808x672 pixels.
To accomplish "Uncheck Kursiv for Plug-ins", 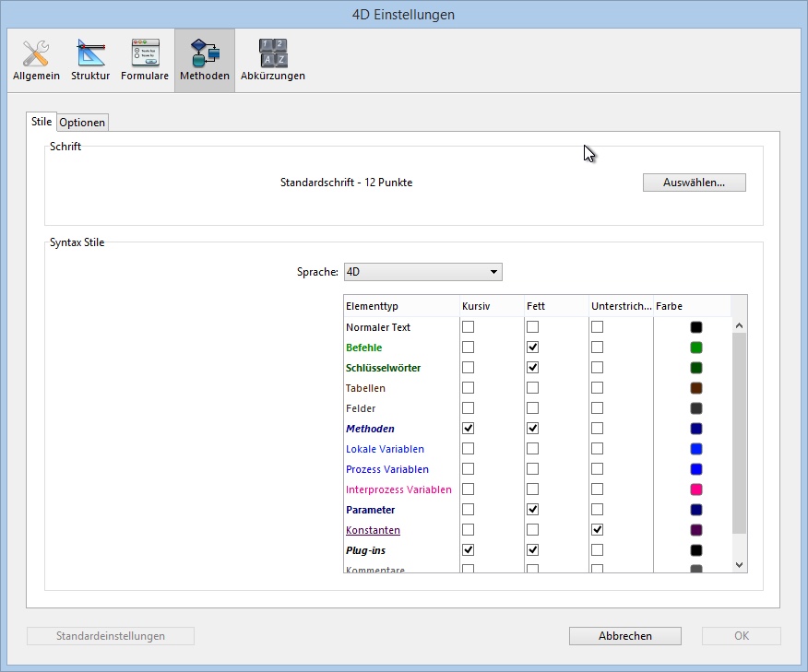I will (x=469, y=550).
